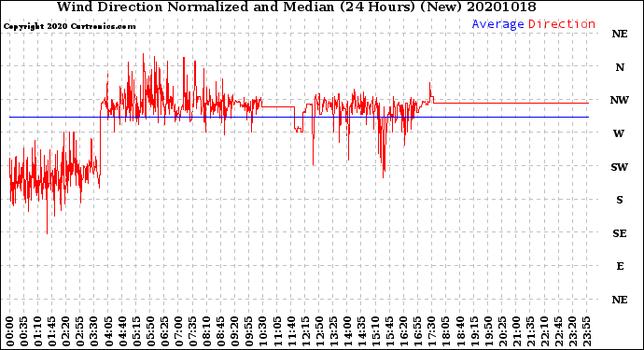This screenshot has width=644, height=350.
Task: Click the '10:30' time axis label
Action: pos(263,331)
